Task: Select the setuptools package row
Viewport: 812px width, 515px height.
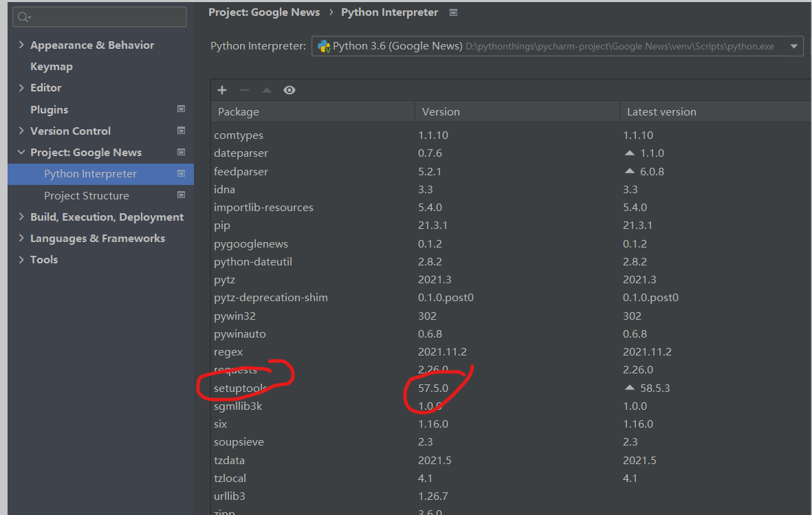Action: tap(511, 388)
